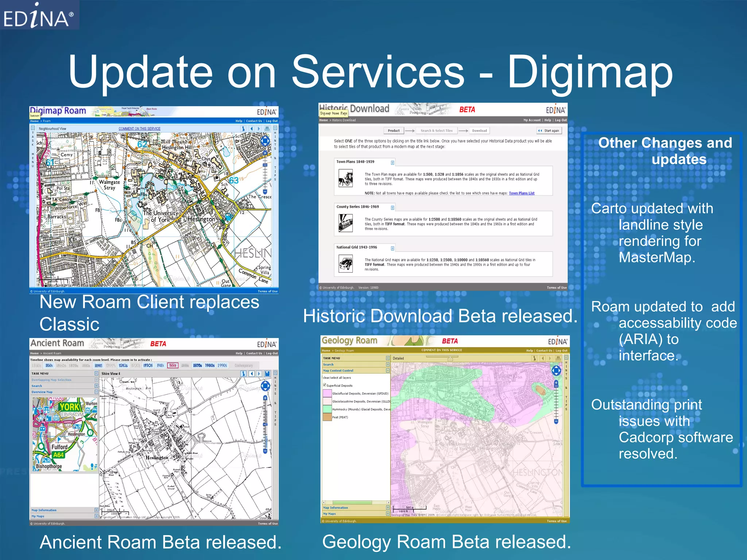Select the 1950s timeline decade in Ancient Roam

[173, 365]
